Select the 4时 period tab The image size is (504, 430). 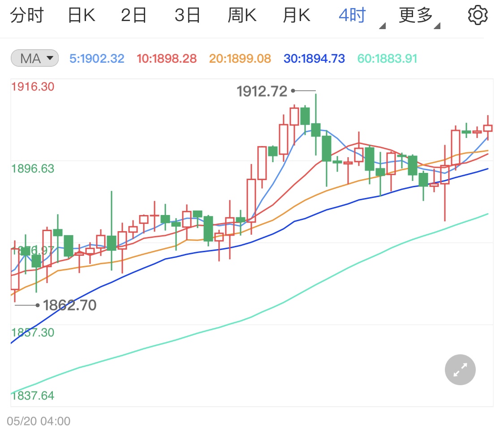click(x=352, y=15)
